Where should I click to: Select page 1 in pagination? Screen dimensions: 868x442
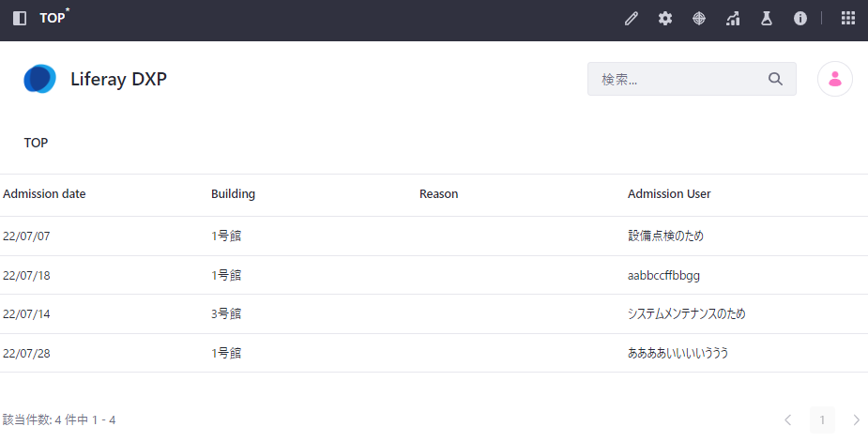822,419
